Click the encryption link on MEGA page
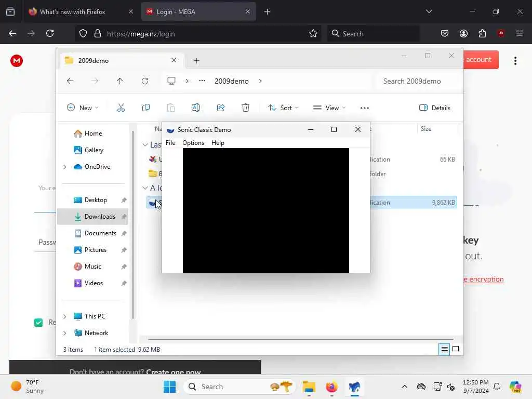This screenshot has width=532, height=399. click(484, 279)
